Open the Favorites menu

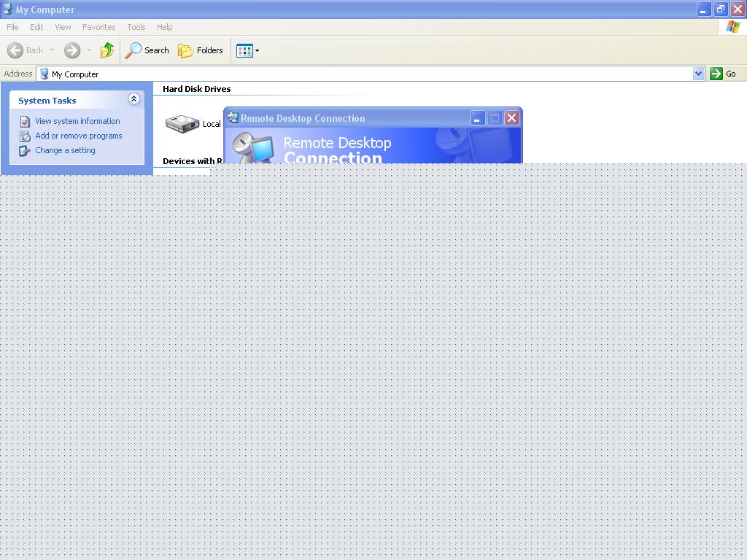click(98, 27)
